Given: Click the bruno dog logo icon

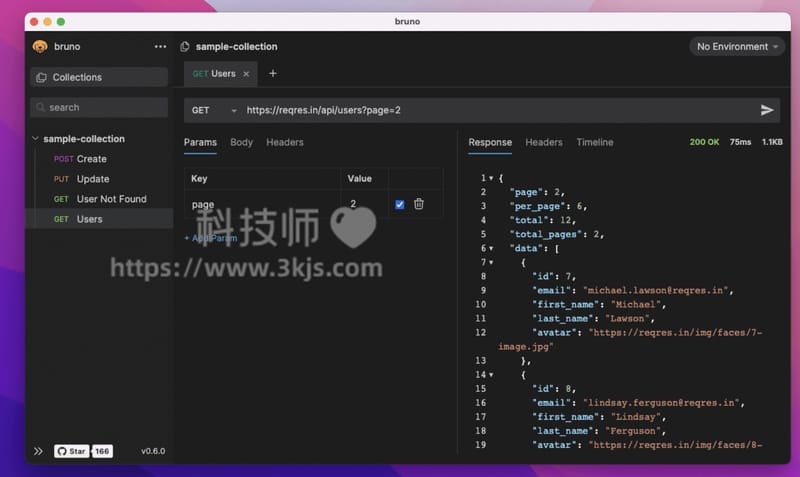Looking at the screenshot, I should pos(40,46).
